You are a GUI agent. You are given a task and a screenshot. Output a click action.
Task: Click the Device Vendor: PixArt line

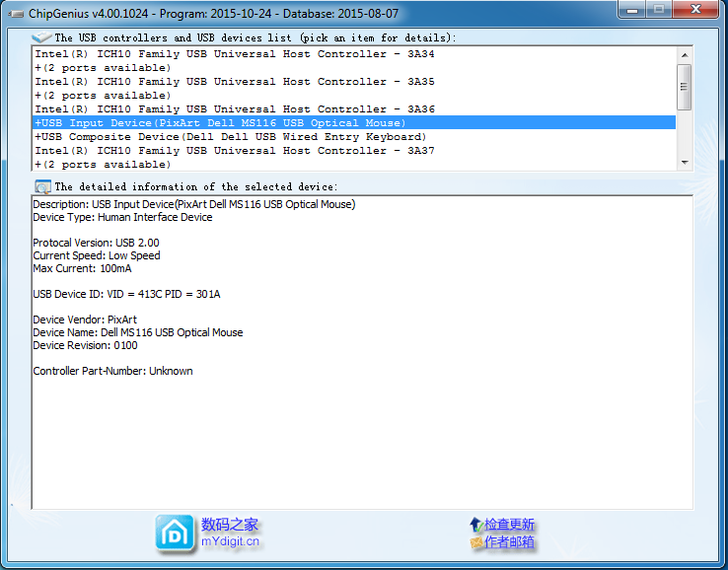pyautogui.click(x=85, y=320)
